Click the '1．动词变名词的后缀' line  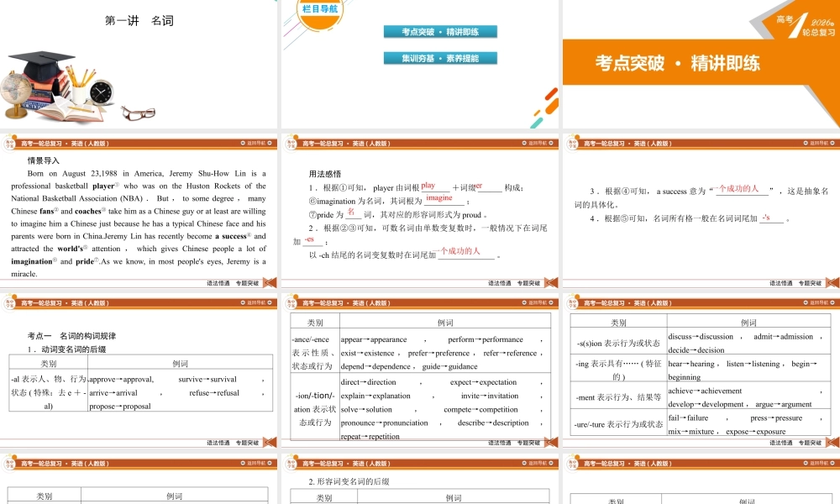67,349
